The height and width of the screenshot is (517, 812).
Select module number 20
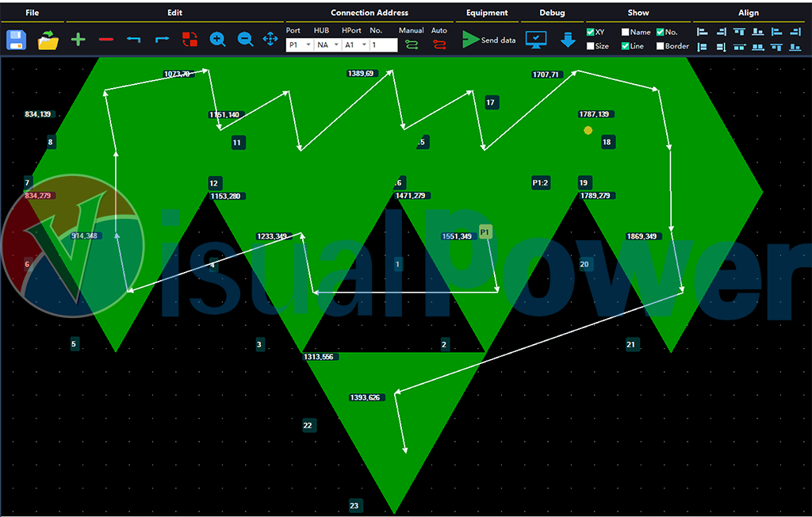coord(584,264)
